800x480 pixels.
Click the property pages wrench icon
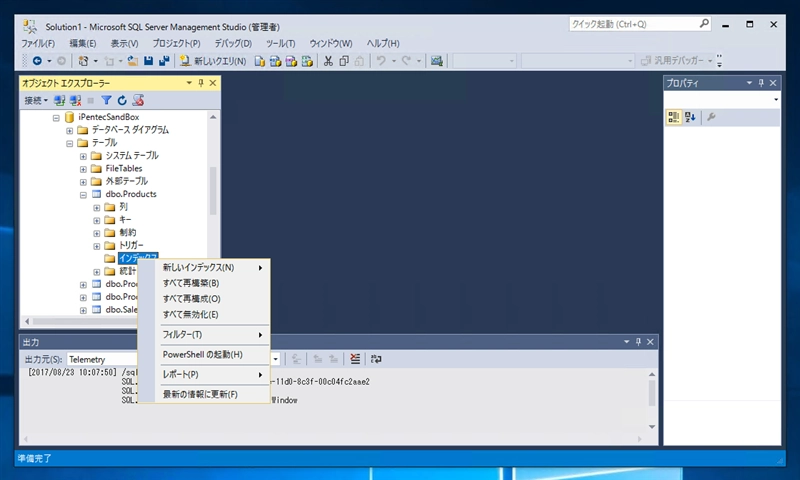[712, 117]
